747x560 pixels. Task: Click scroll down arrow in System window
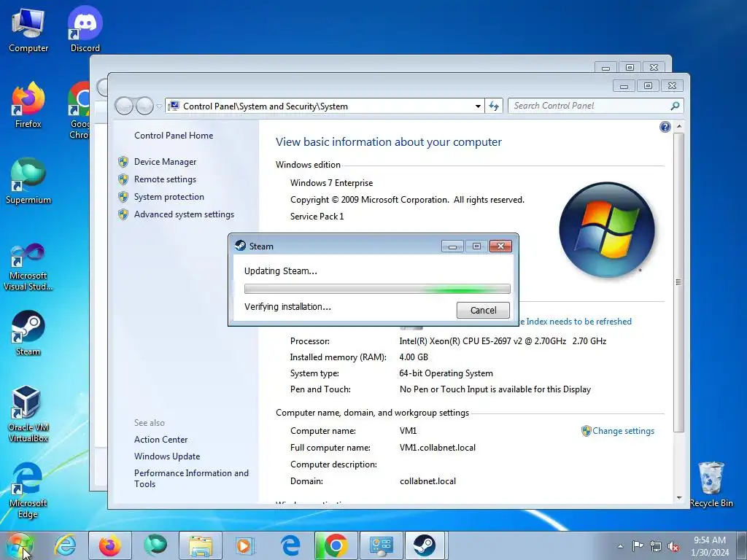(679, 497)
